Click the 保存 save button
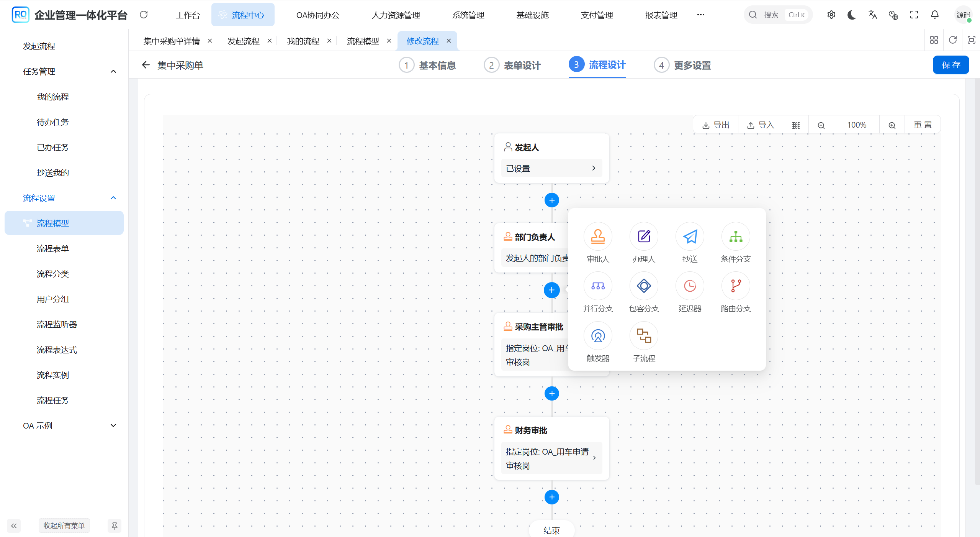The height and width of the screenshot is (537, 980). tap(951, 64)
